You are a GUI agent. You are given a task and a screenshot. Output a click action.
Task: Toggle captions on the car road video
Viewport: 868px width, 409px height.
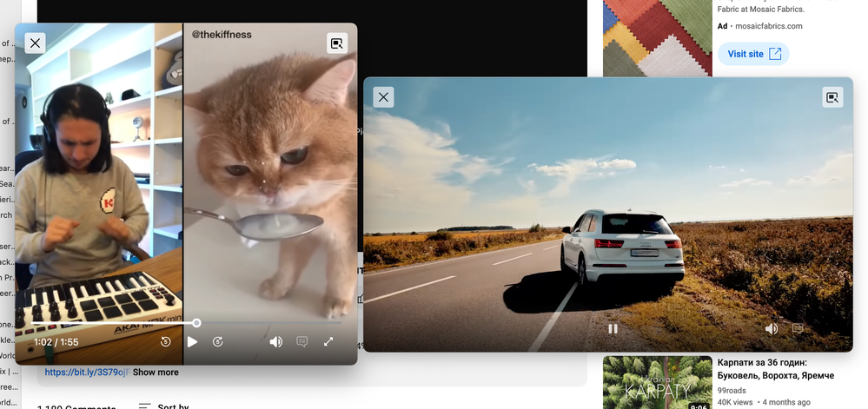coord(798,329)
